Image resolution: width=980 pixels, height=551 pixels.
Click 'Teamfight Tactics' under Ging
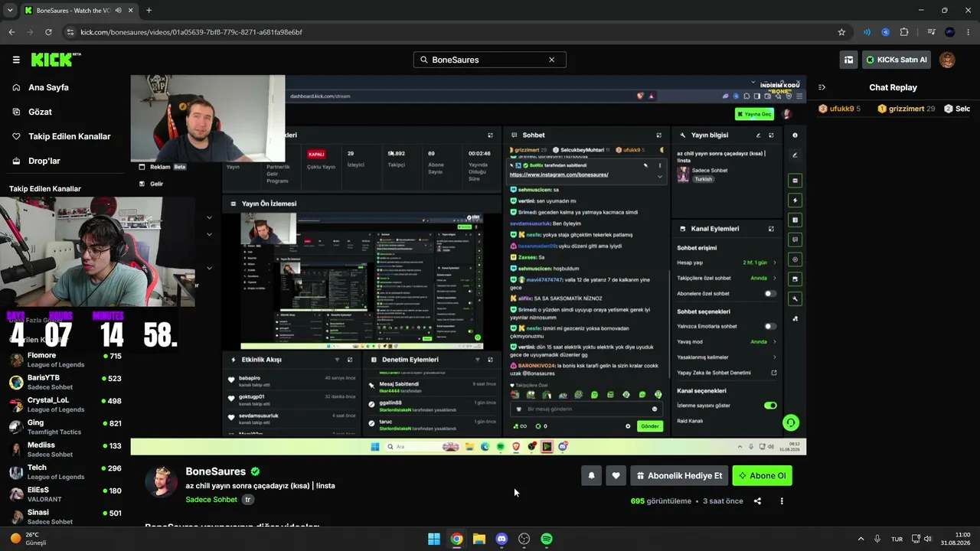coord(54,432)
